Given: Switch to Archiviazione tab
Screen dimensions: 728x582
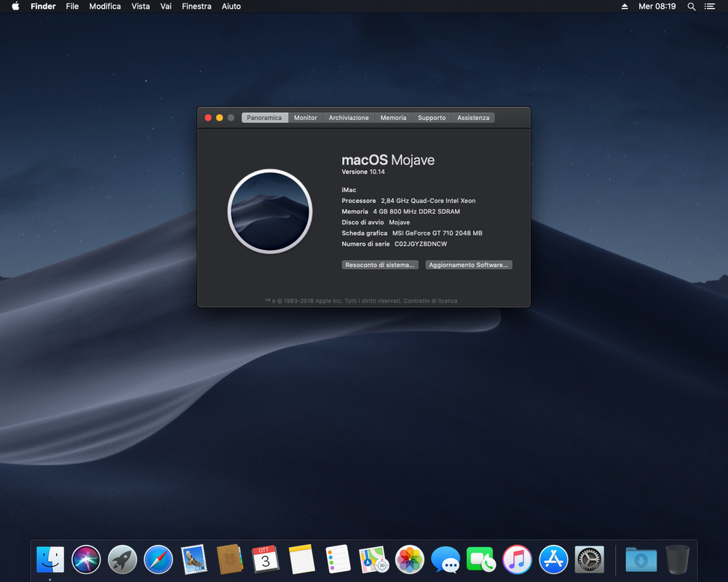Looking at the screenshot, I should click(349, 117).
